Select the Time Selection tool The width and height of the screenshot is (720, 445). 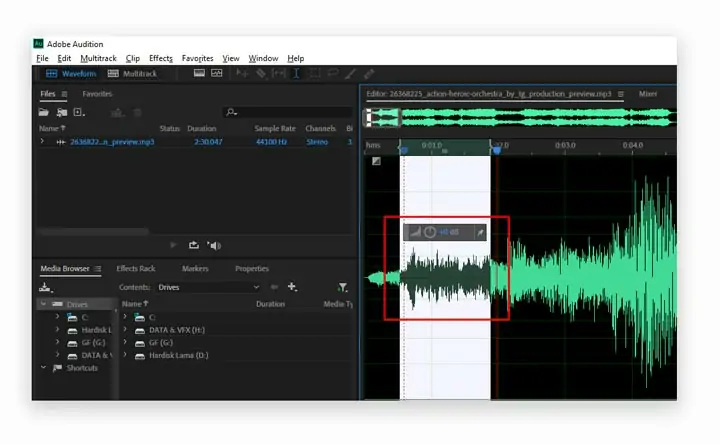pyautogui.click(x=296, y=73)
